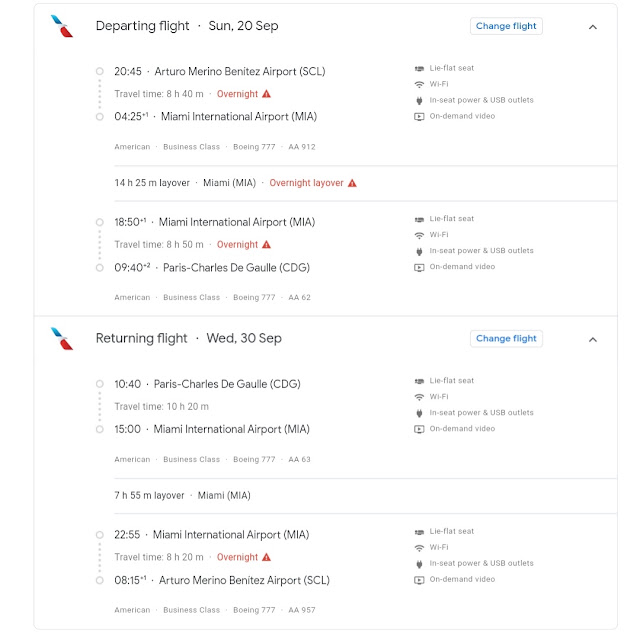This screenshot has height=637, width=640.
Task: Click On-demand video icon for flight AA 912
Action: click(x=419, y=117)
